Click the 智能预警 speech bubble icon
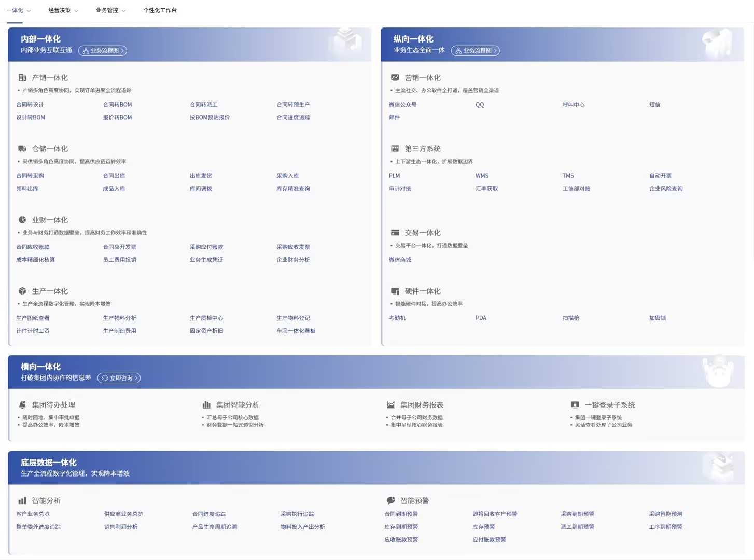This screenshot has height=560, width=754. (x=390, y=501)
